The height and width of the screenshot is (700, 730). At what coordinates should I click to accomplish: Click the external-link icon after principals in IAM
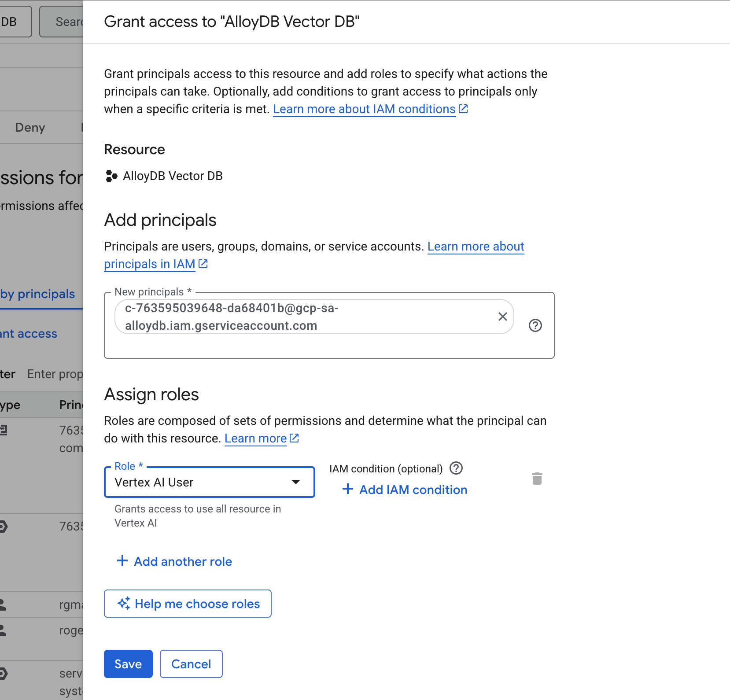pos(203,264)
